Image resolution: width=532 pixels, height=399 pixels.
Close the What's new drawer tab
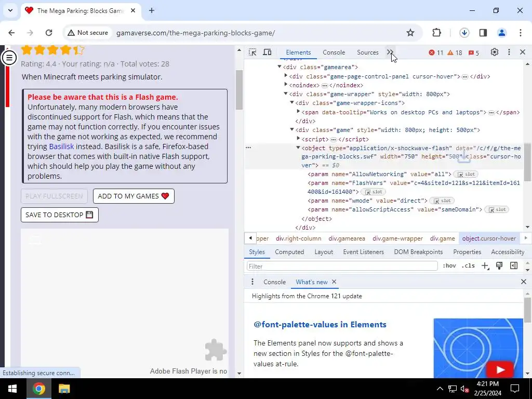334,282
